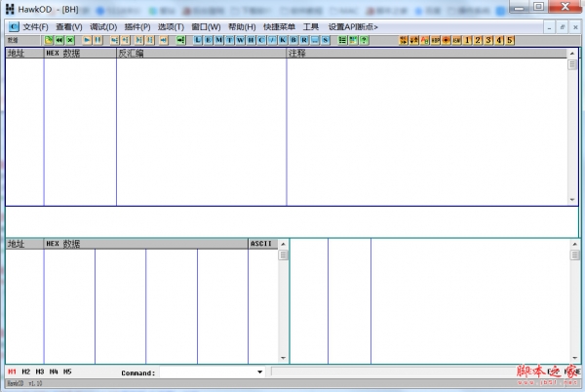Viewport: 585px width, 392px height.
Task: Click the toolbar button labeled 5
Action: 510,41
